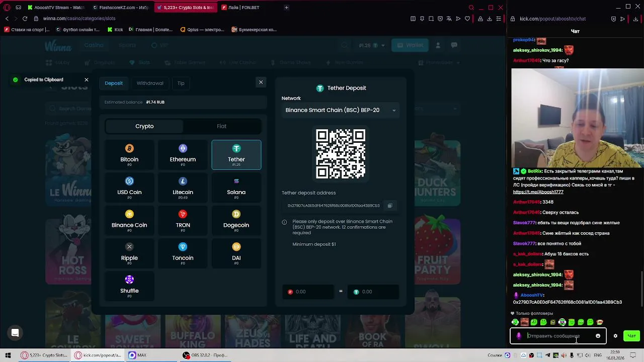Click the purple microphone icon in chat input
The image size is (644, 362).
tap(519, 336)
